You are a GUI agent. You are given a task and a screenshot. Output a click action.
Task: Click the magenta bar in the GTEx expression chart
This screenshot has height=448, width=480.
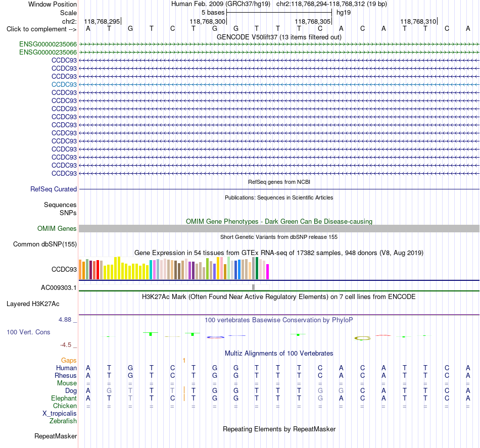tap(268, 271)
